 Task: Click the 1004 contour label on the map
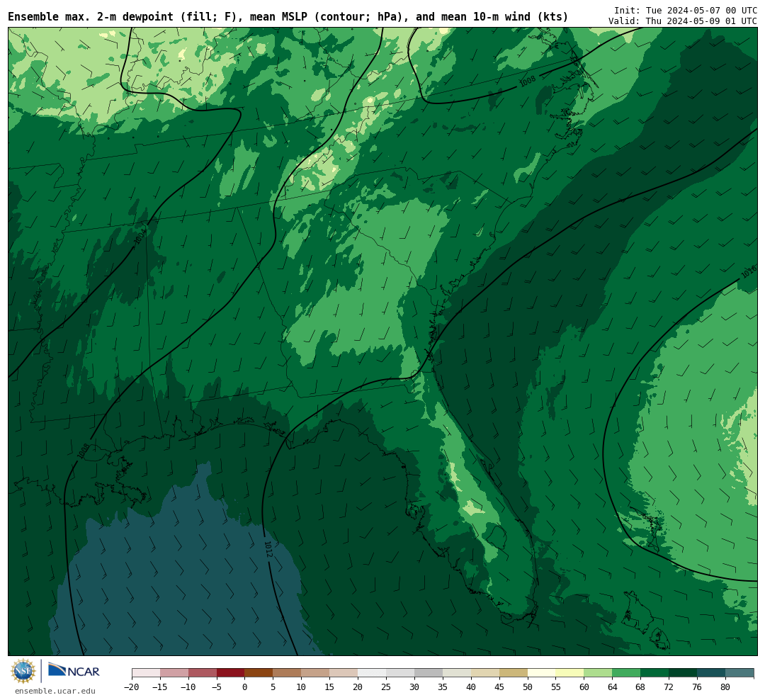(x=140, y=235)
